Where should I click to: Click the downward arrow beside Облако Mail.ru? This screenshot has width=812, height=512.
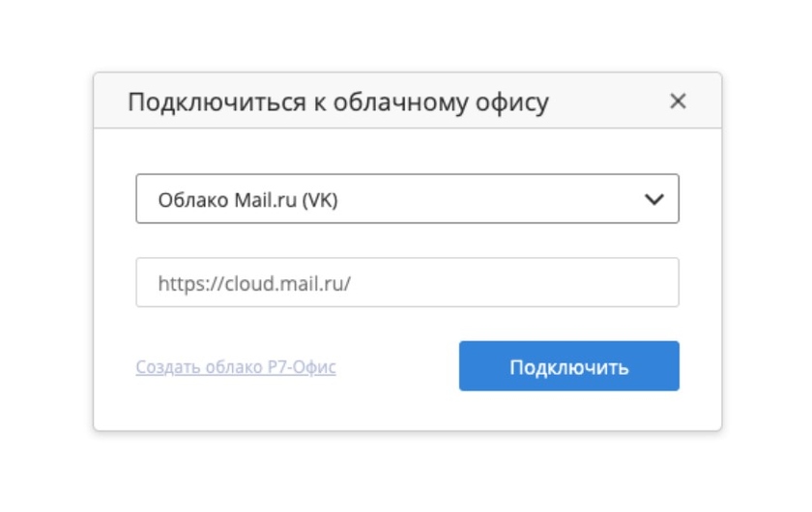(654, 199)
